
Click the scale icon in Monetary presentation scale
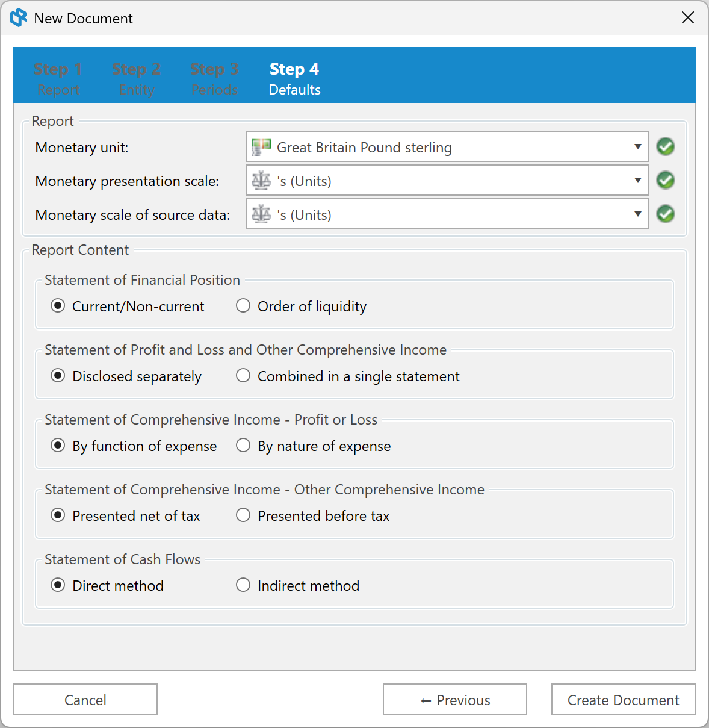261,181
